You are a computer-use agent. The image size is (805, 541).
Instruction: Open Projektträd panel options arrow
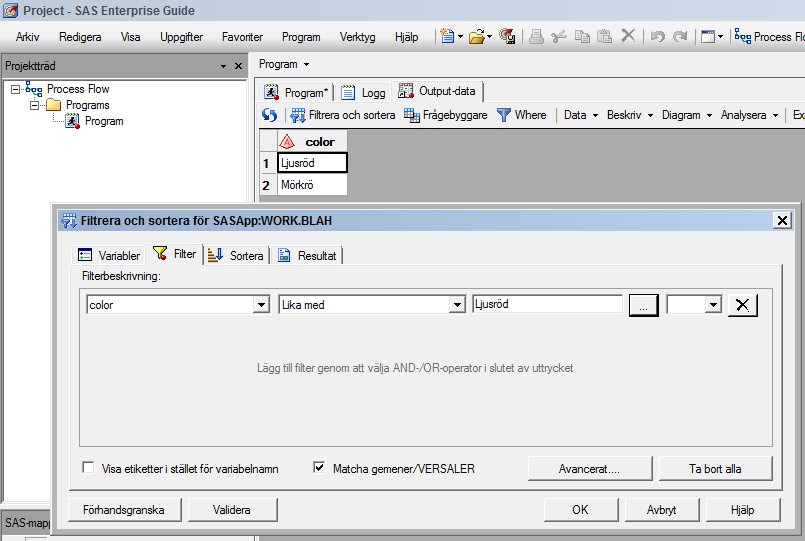coord(223,66)
